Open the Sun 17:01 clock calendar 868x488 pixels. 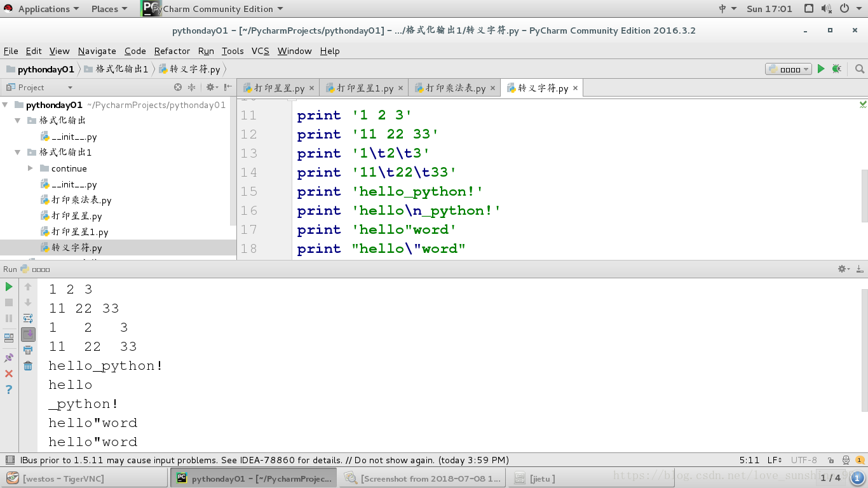(x=770, y=9)
